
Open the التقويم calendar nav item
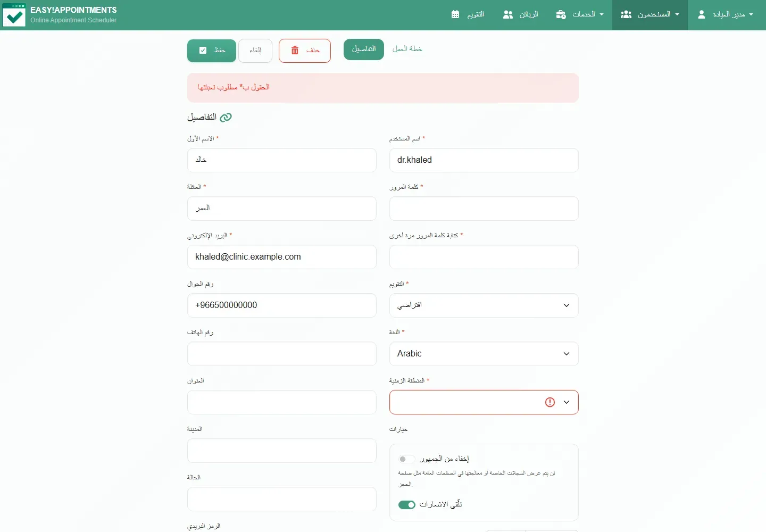(468, 14)
